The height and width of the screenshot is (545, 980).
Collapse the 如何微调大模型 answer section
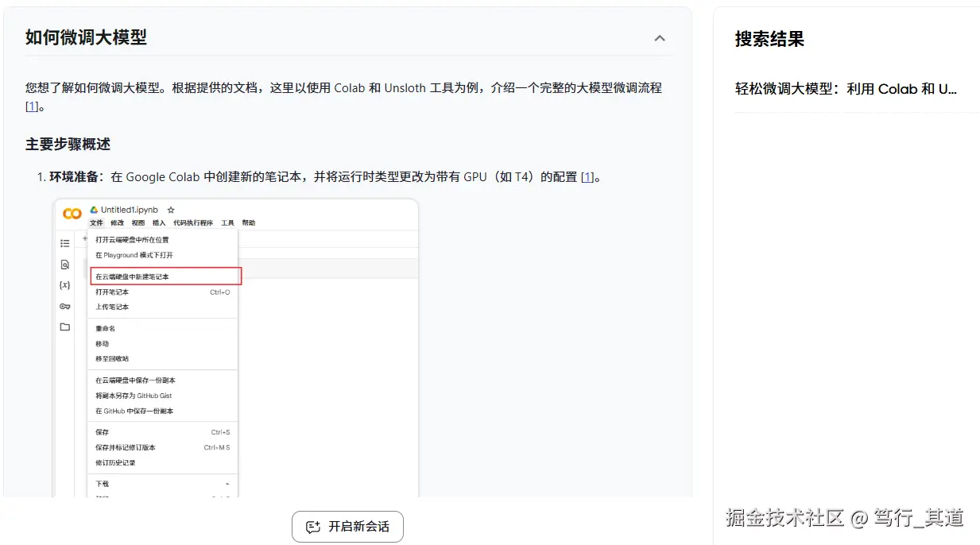[x=659, y=37]
